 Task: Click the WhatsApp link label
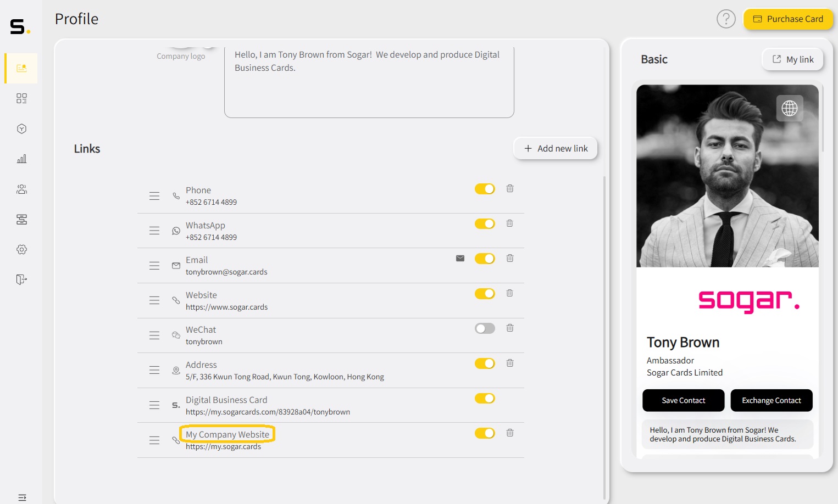[206, 225]
